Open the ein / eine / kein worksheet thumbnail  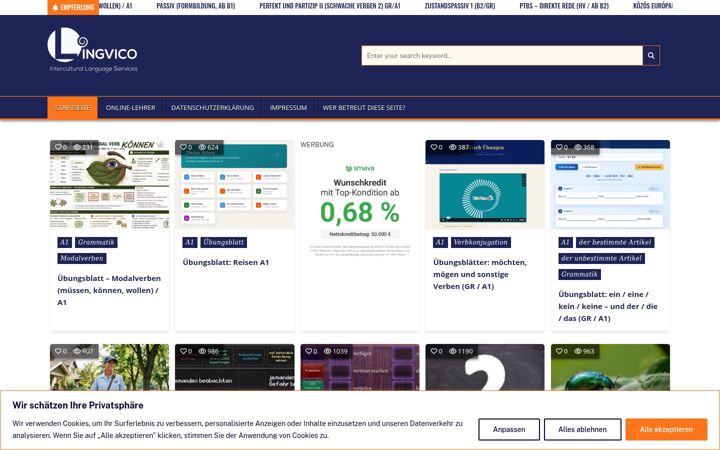(610, 185)
